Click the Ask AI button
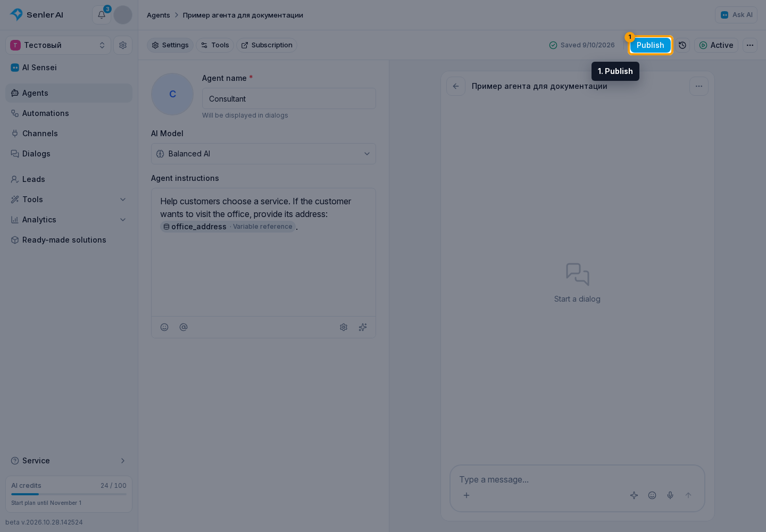The width and height of the screenshot is (766, 532). point(736,15)
